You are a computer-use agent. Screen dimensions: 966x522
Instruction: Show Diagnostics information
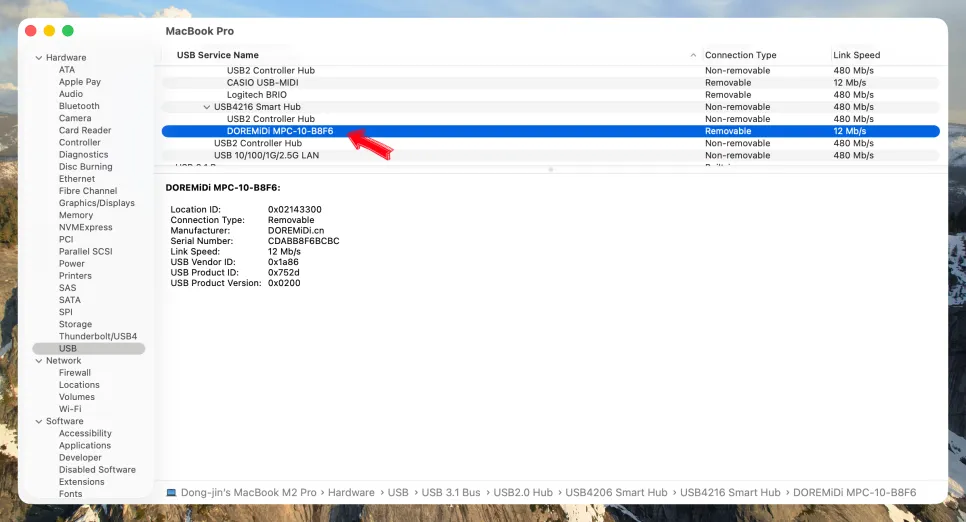[83, 155]
